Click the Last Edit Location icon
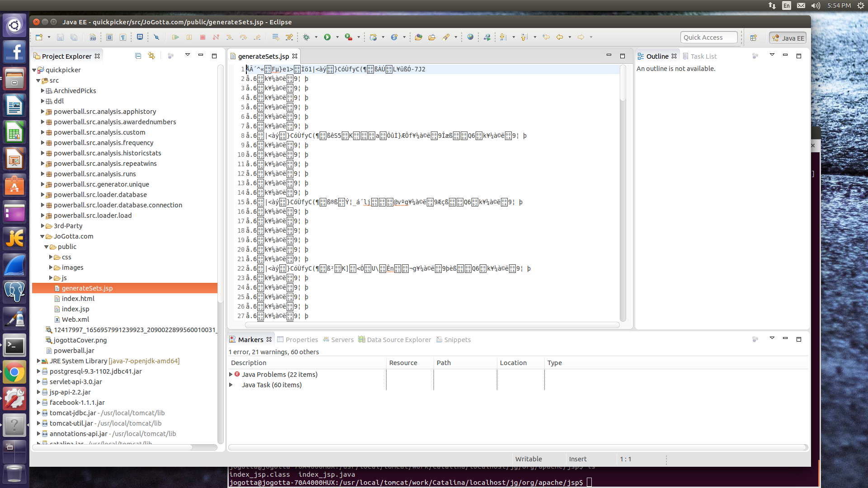The width and height of the screenshot is (868, 488). point(546,37)
